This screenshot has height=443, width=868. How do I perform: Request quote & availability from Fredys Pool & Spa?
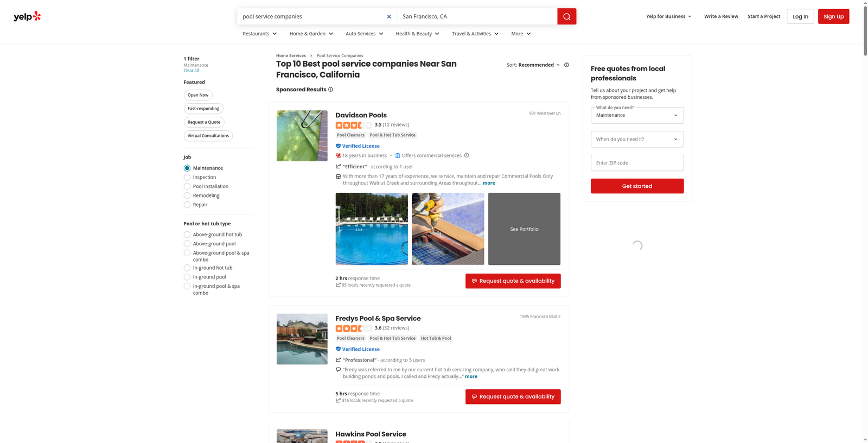pos(513,397)
